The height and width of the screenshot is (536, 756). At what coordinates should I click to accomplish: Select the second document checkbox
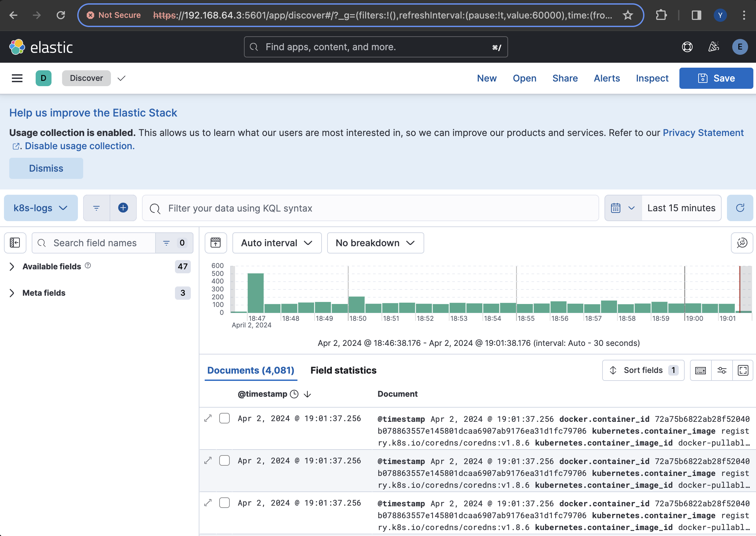coord(224,460)
